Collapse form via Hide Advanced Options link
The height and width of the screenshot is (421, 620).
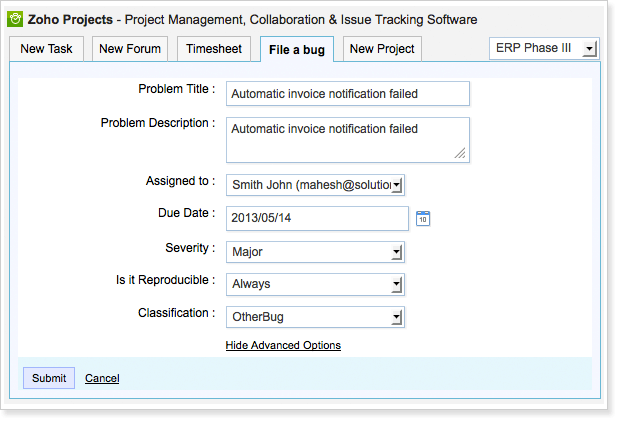[283, 345]
